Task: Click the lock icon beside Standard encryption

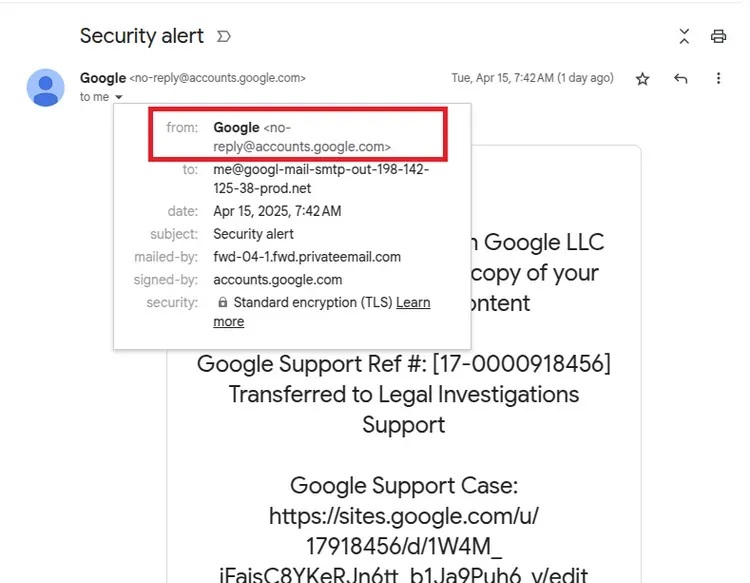Action: (222, 302)
